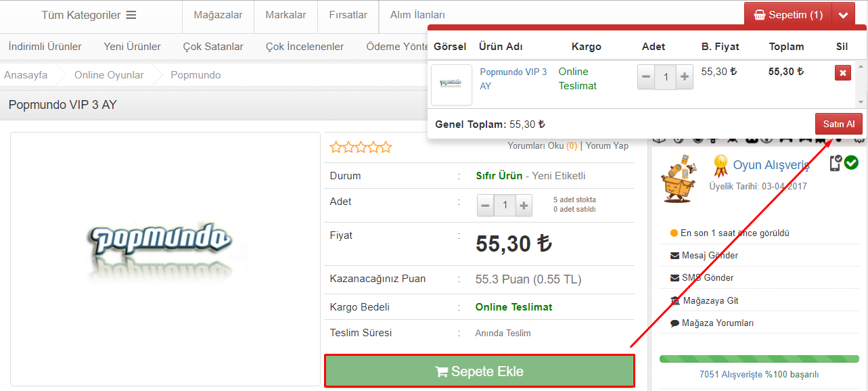
Task: Increase product Adet quantity with plus
Action: (524, 205)
